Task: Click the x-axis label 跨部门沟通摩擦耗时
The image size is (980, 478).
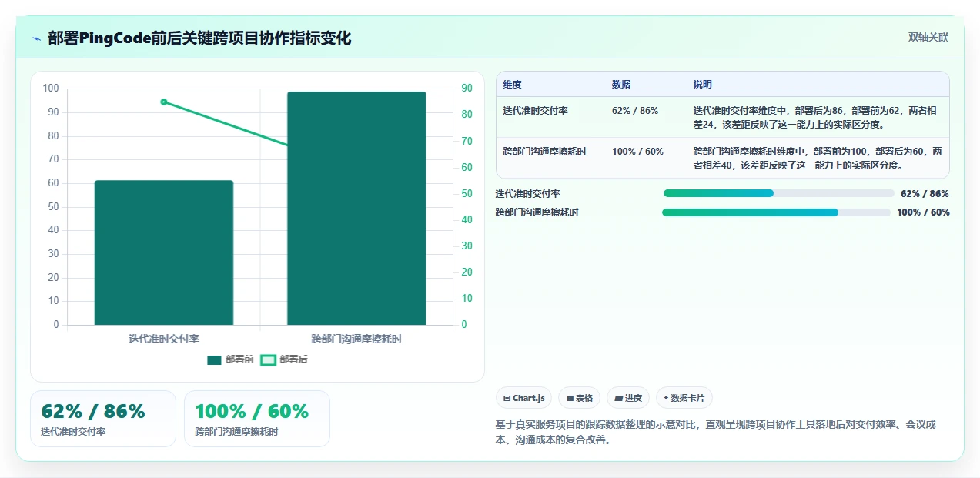Action: [356, 339]
